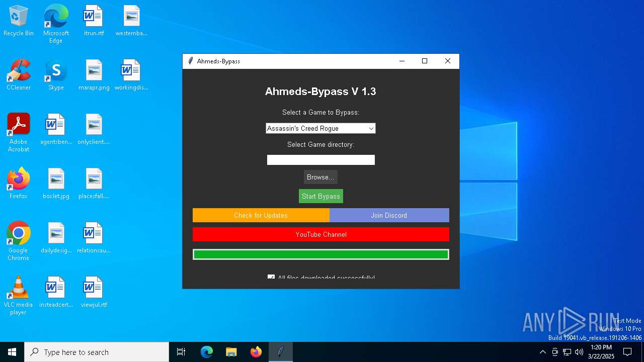This screenshot has width=644, height=362.
Task: Select the dailydesig... image file icon
Action: 56,238
